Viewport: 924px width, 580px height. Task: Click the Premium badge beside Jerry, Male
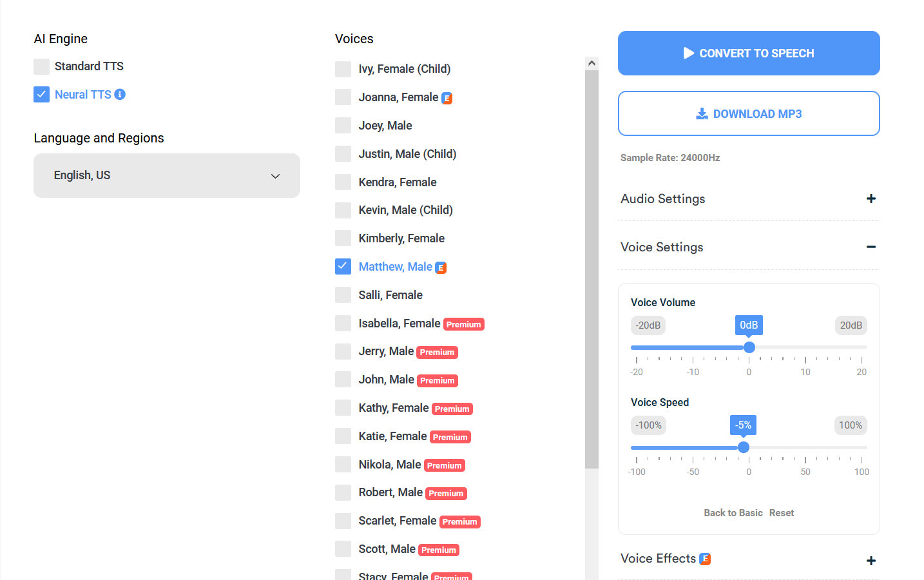coord(437,353)
